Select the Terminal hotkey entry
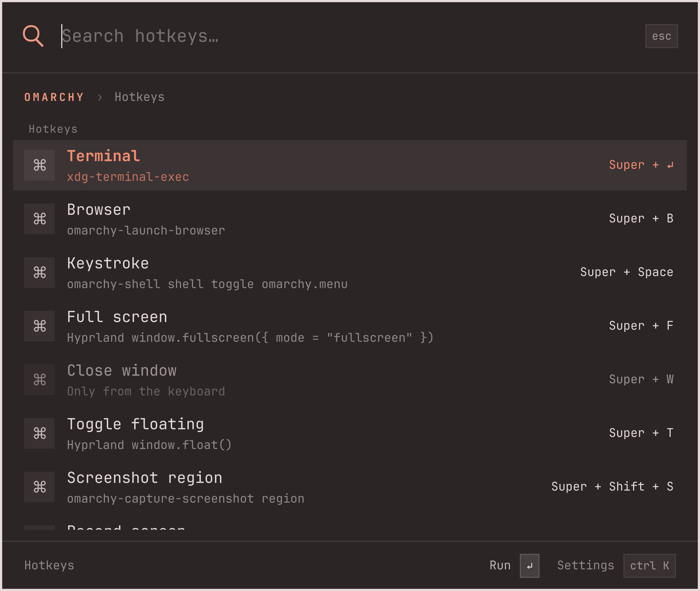The height and width of the screenshot is (591, 700). (350, 165)
